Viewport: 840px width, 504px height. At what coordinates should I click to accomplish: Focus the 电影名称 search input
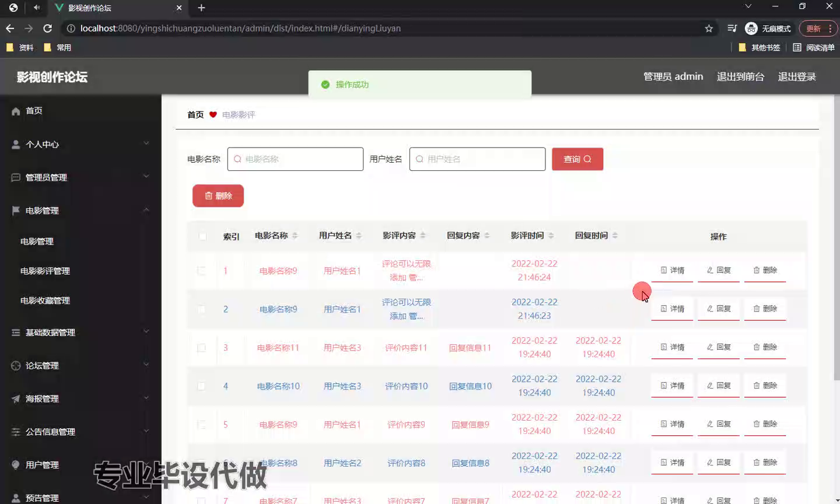point(295,159)
